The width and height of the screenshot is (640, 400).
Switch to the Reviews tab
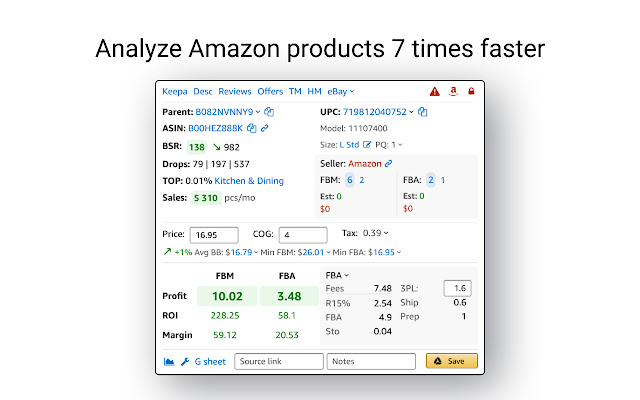point(235,92)
